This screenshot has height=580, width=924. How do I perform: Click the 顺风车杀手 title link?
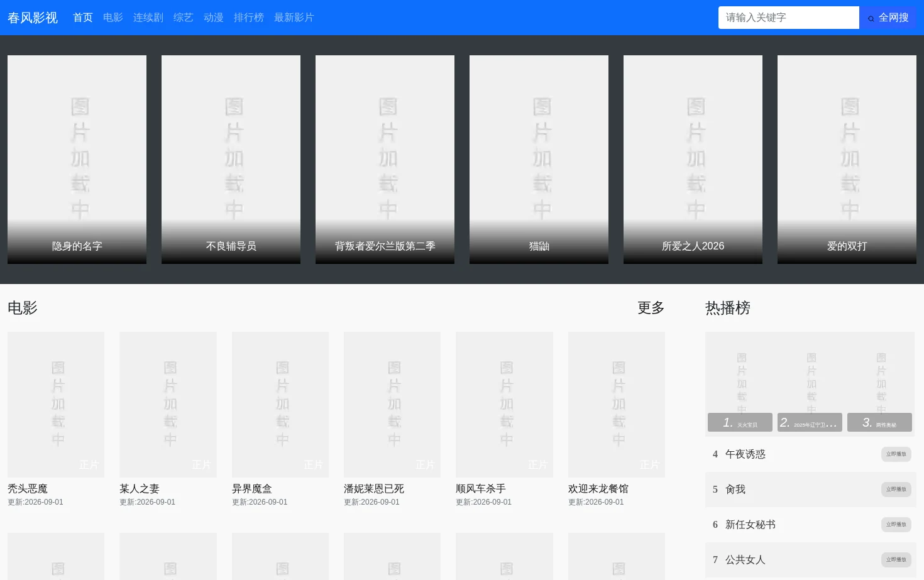tap(481, 489)
